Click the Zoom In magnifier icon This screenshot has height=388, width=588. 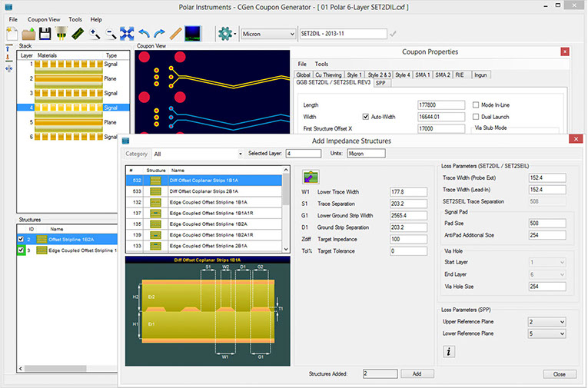[x=95, y=34]
